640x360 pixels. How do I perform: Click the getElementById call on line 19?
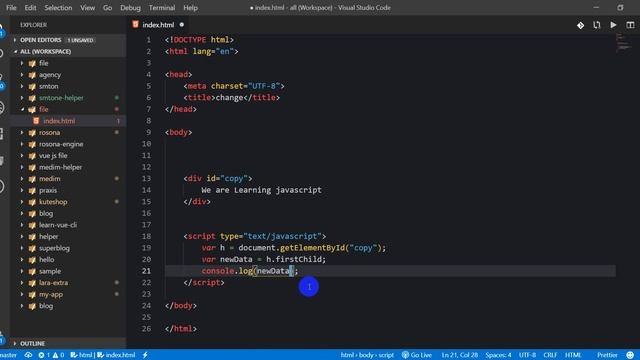pos(313,248)
